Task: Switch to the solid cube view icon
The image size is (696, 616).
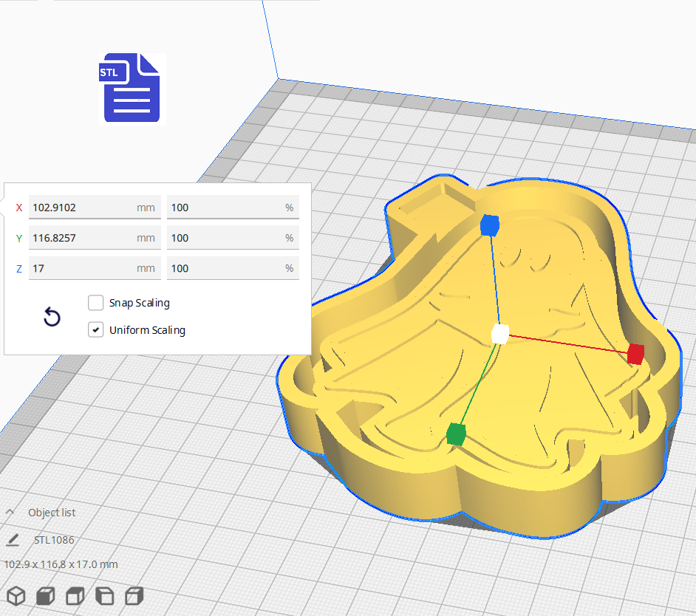Action: [45, 596]
